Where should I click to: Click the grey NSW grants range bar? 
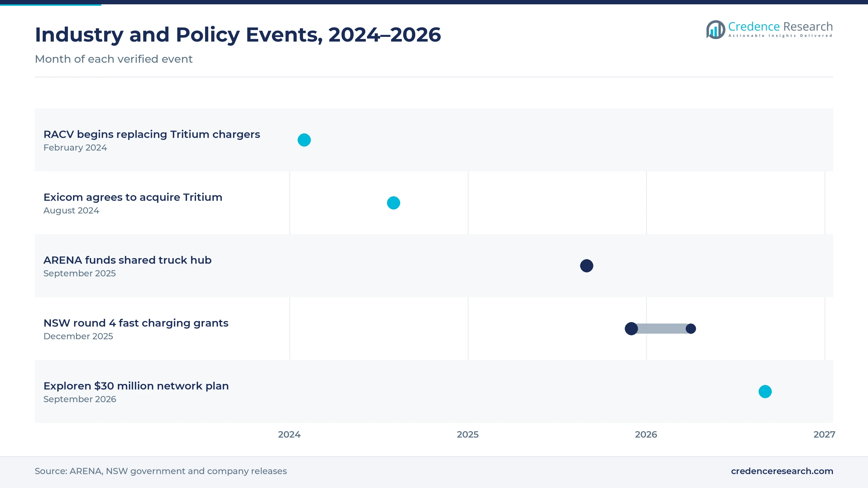(661, 329)
